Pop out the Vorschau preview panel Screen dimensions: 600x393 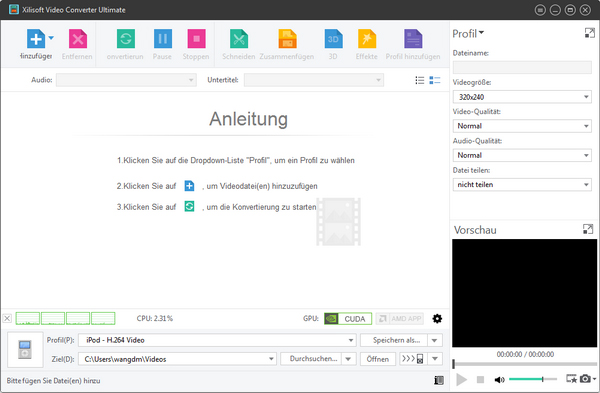[588, 229]
